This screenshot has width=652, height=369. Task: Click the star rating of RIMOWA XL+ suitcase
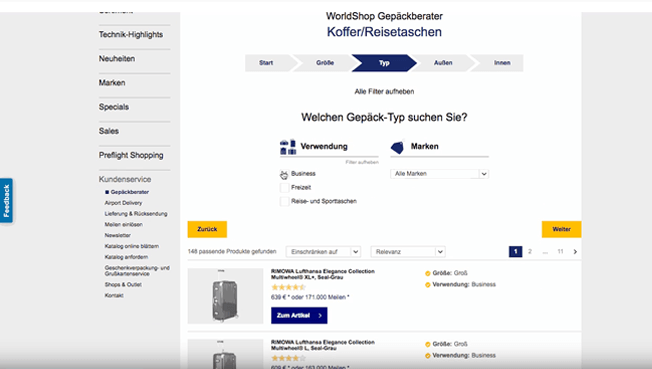(288, 287)
